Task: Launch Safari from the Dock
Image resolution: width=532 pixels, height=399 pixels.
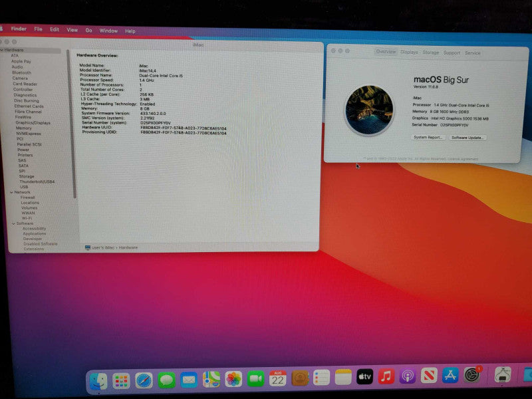Action: (144, 380)
